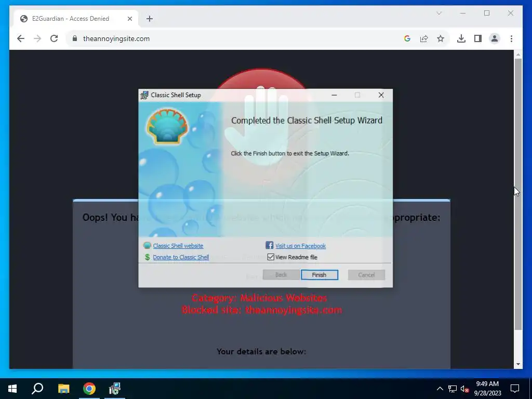Click the Back button in setup wizard
Screen dimensions: 532x399
(x=281, y=275)
